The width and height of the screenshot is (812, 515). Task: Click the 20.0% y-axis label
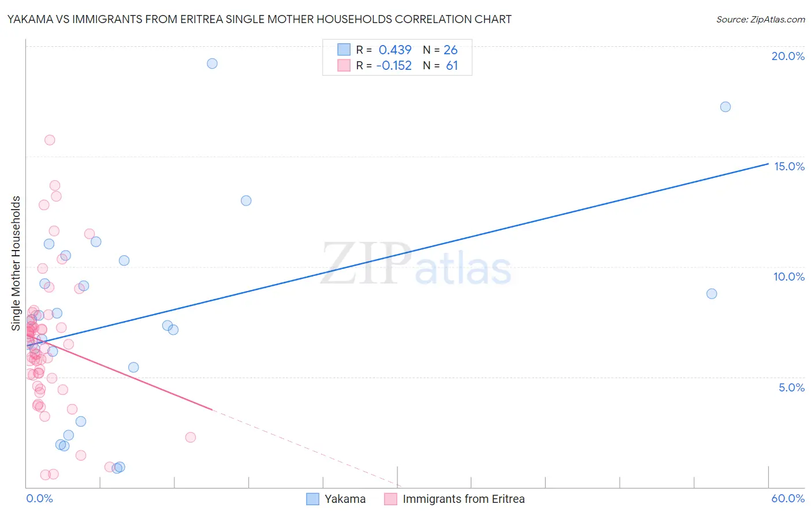(788, 56)
